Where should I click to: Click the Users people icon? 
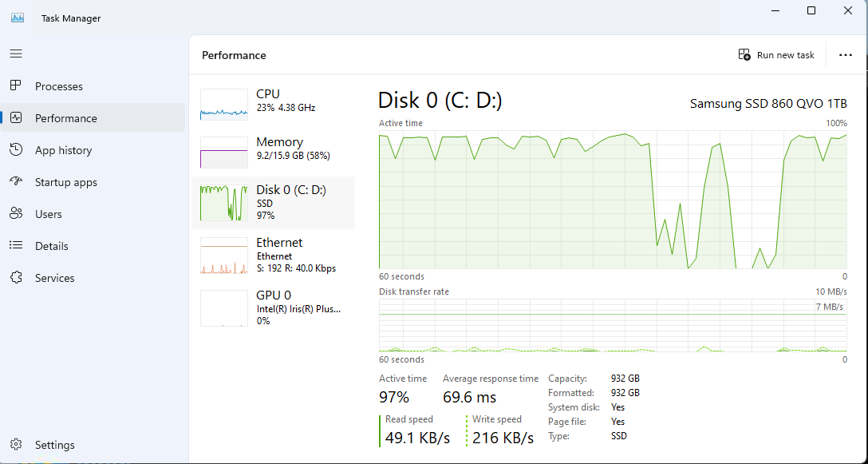pos(16,214)
